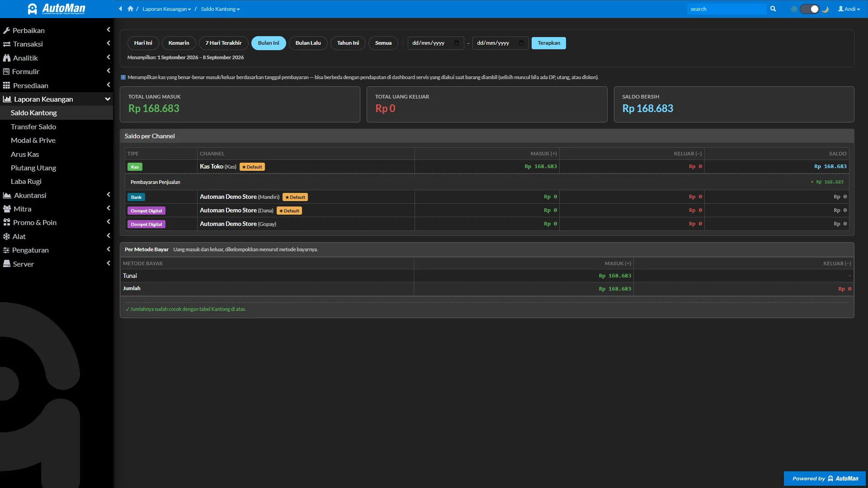Open Saldo Kantong in sidebar
This screenshot has width=868, height=488.
click(x=57, y=113)
